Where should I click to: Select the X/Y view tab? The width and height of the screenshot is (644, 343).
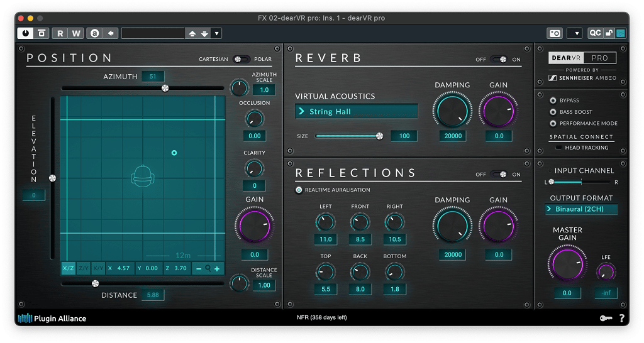98,268
